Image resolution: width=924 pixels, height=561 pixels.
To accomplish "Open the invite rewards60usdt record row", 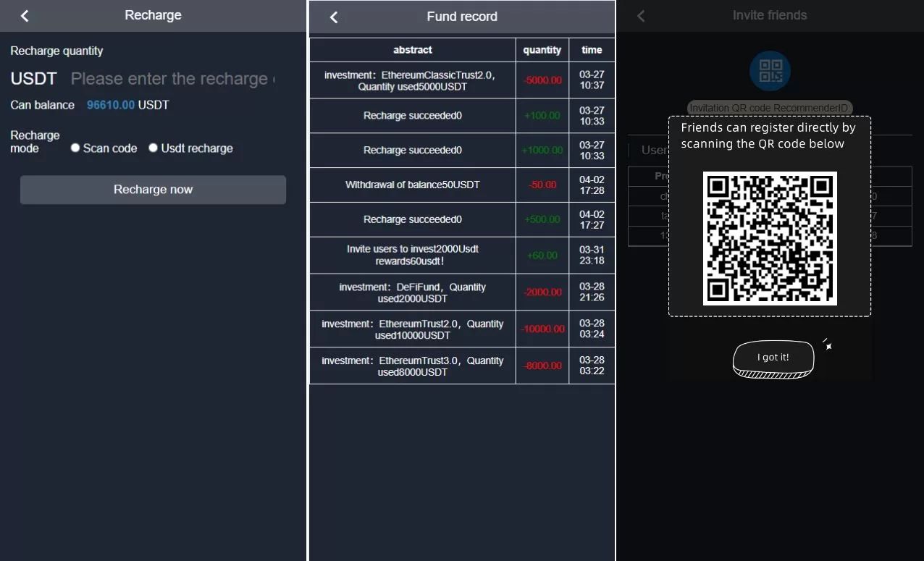I will (x=412, y=255).
